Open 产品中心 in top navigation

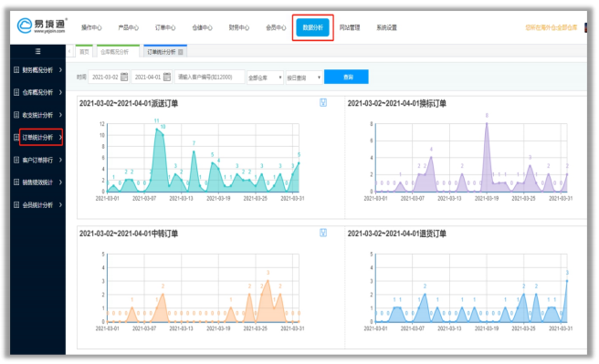[128, 27]
